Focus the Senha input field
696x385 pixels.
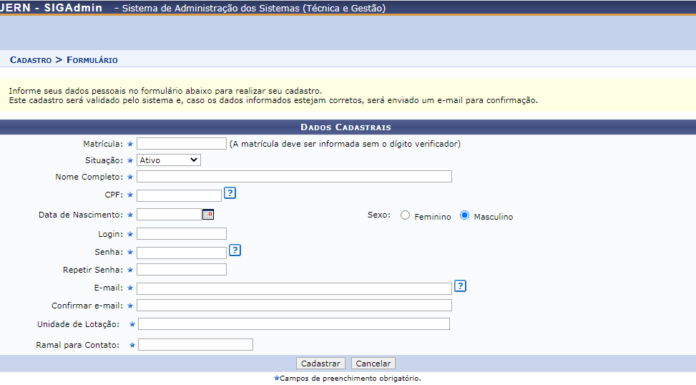[182, 253]
